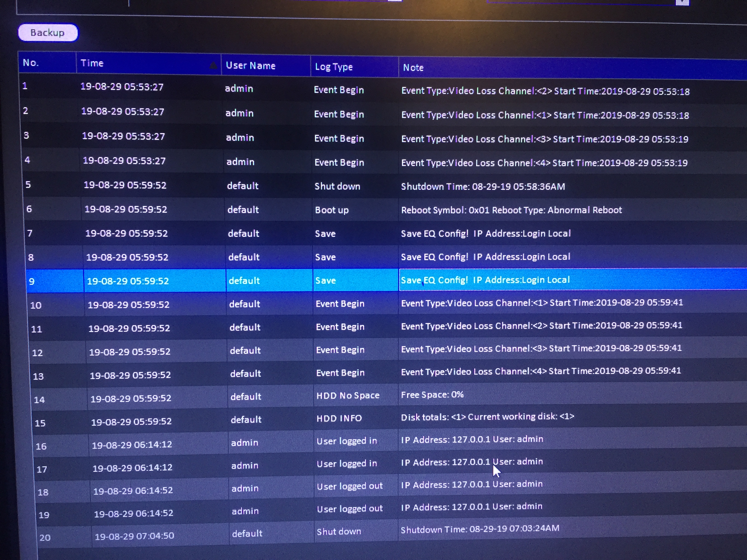The width and height of the screenshot is (747, 560).
Task: Click the Backup button
Action: 48,33
